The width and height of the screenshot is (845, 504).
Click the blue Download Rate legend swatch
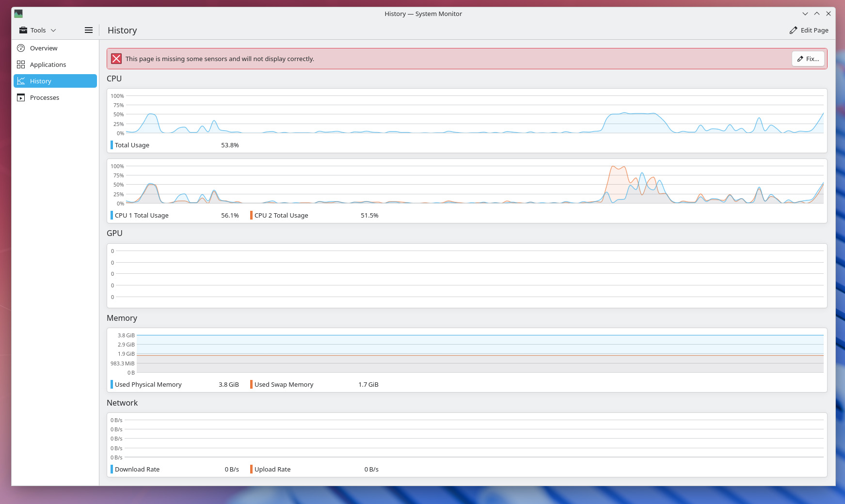pyautogui.click(x=112, y=469)
